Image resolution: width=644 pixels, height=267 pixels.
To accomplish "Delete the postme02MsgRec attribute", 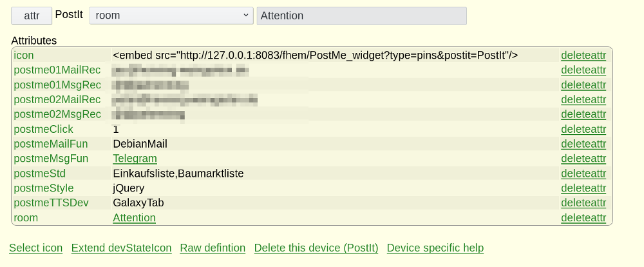I will pos(583,114).
